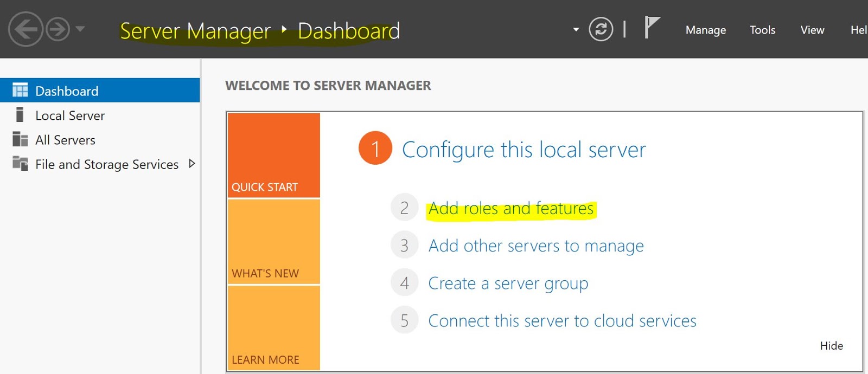Open the navigation history dropdown arrow

[80, 29]
